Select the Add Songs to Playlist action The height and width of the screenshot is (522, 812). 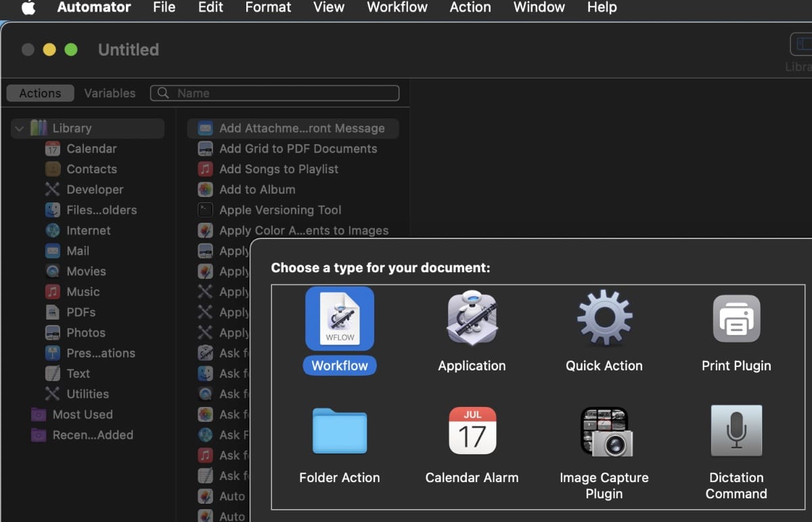point(279,169)
